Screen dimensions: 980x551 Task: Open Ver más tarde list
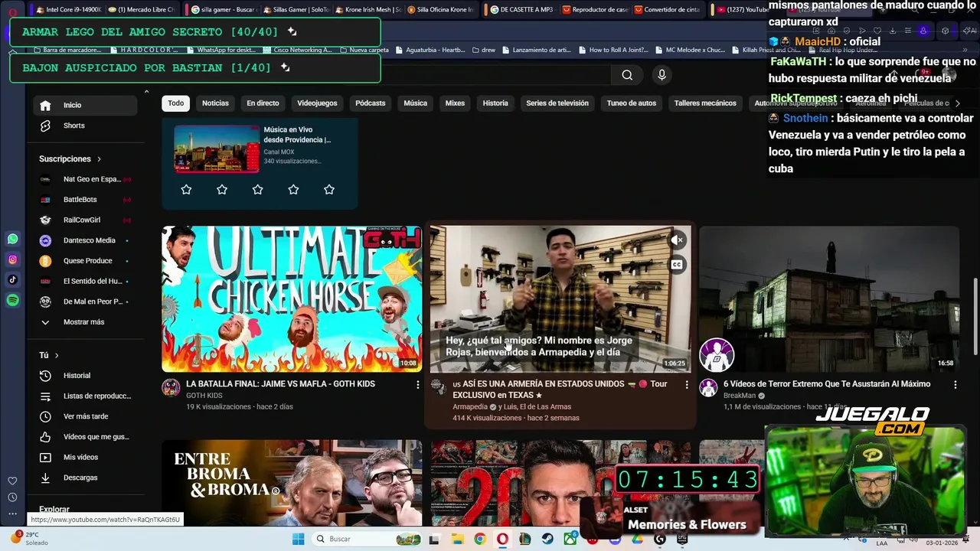tap(85, 416)
